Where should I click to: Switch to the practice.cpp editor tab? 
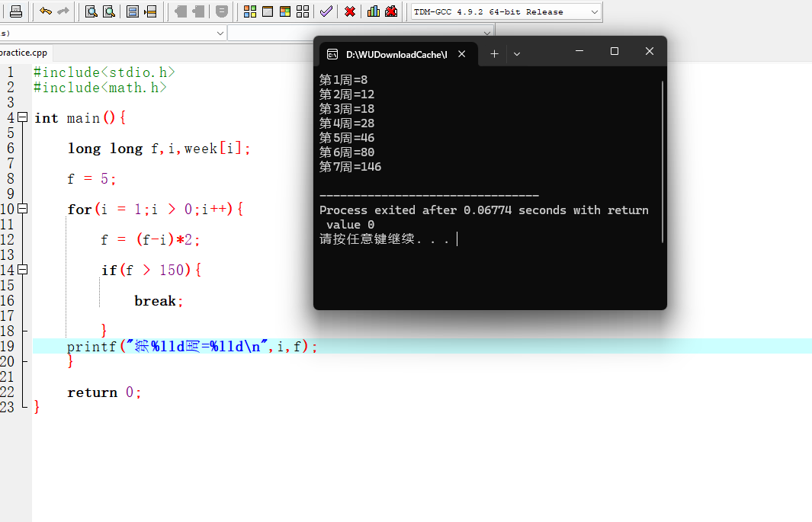[x=24, y=53]
